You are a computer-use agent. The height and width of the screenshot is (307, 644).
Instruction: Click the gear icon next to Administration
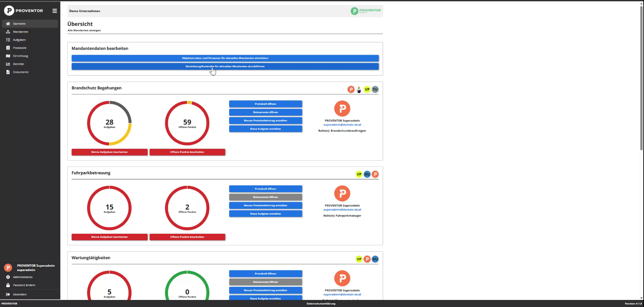click(x=8, y=277)
